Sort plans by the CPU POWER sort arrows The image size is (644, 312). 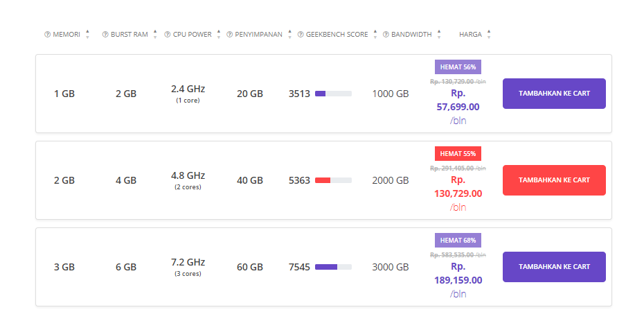pyautogui.click(x=219, y=34)
